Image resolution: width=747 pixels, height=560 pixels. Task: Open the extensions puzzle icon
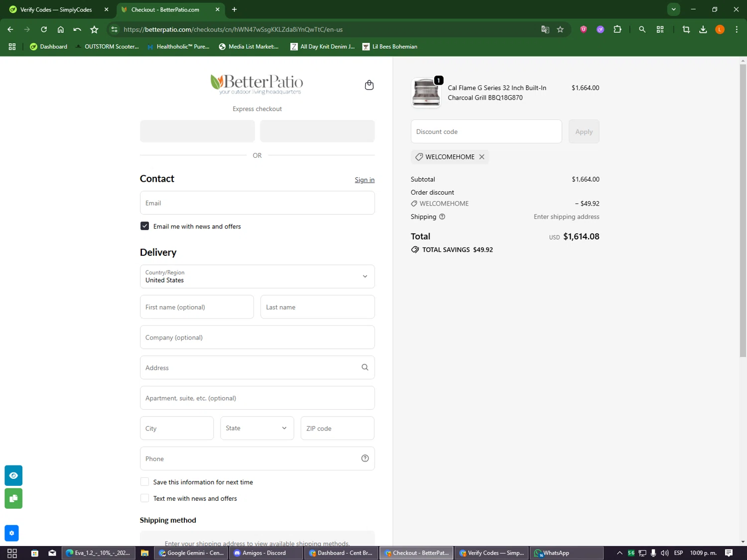pyautogui.click(x=618, y=29)
